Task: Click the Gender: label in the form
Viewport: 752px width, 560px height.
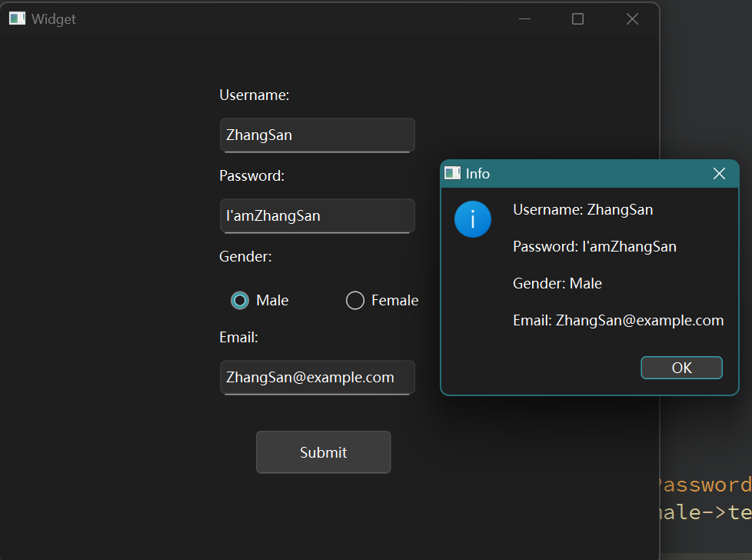Action: coord(245,257)
